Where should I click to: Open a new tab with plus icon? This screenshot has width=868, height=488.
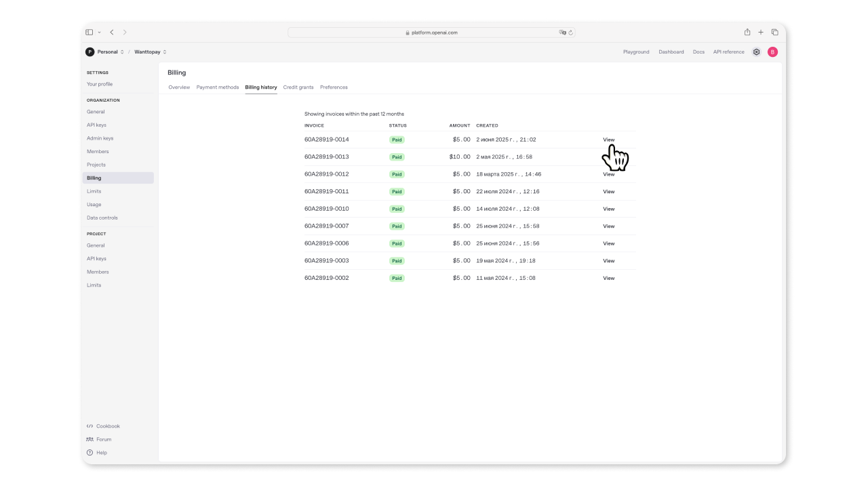click(761, 33)
